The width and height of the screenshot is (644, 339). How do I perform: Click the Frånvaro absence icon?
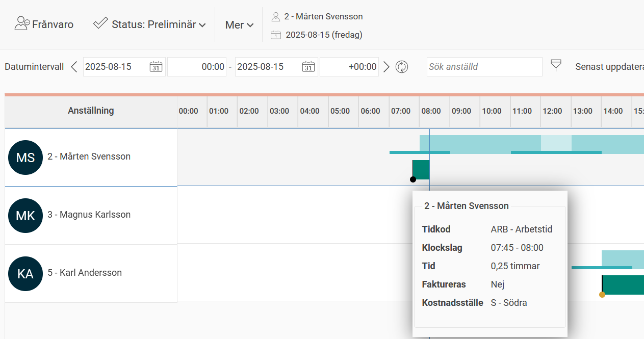(x=22, y=23)
